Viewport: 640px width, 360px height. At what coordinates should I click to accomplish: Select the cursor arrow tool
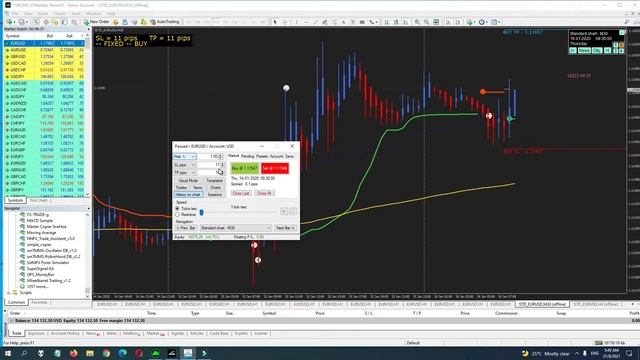[275, 22]
